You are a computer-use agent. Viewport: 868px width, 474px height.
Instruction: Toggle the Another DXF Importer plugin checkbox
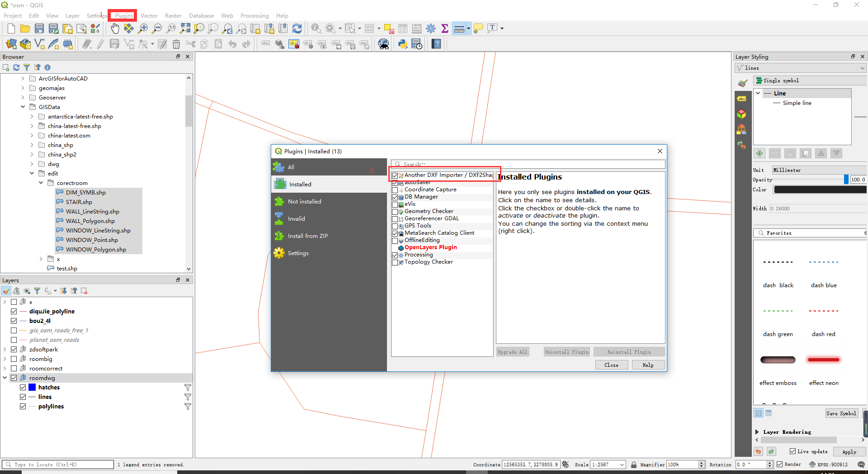(395, 175)
